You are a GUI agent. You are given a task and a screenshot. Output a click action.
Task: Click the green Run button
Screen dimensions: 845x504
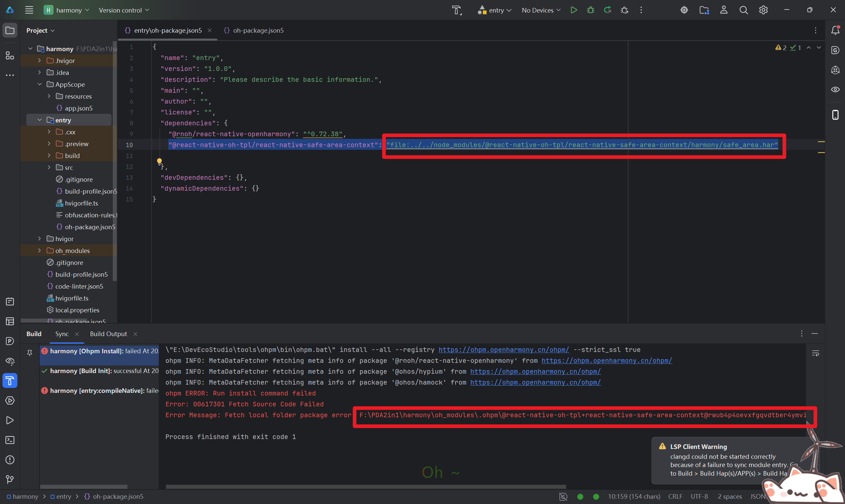click(x=574, y=10)
